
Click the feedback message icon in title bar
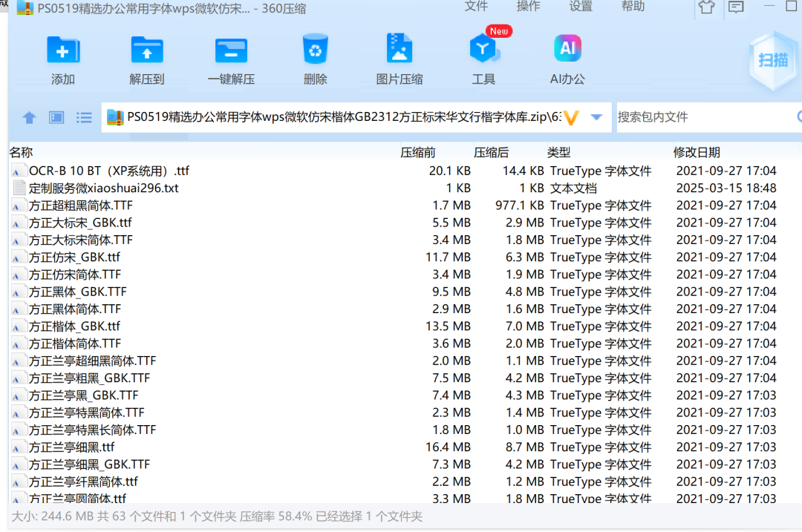pyautogui.click(x=736, y=7)
